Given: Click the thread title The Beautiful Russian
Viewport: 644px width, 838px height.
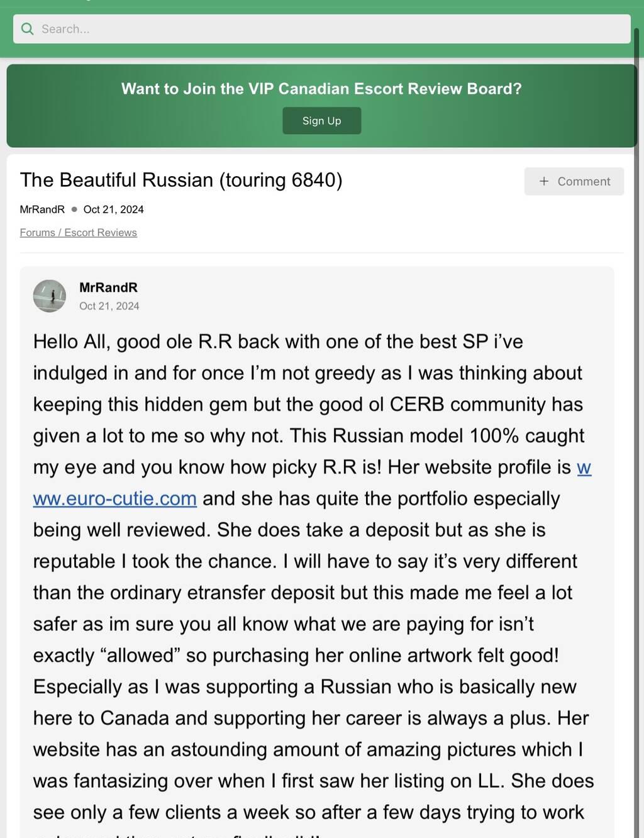Looking at the screenshot, I should (x=181, y=180).
